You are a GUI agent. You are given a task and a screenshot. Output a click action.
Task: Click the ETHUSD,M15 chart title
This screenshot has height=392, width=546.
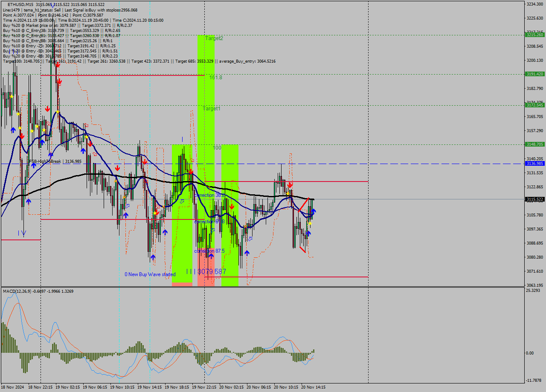[21, 4]
